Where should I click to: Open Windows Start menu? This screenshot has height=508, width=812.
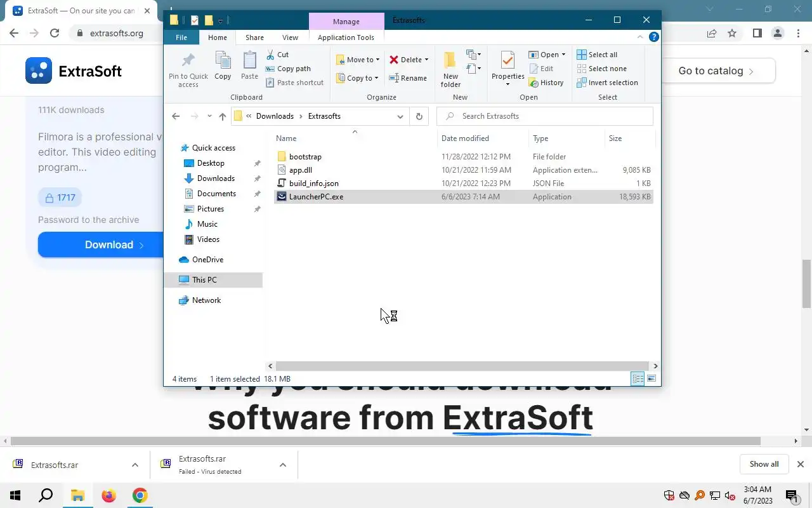(x=15, y=495)
